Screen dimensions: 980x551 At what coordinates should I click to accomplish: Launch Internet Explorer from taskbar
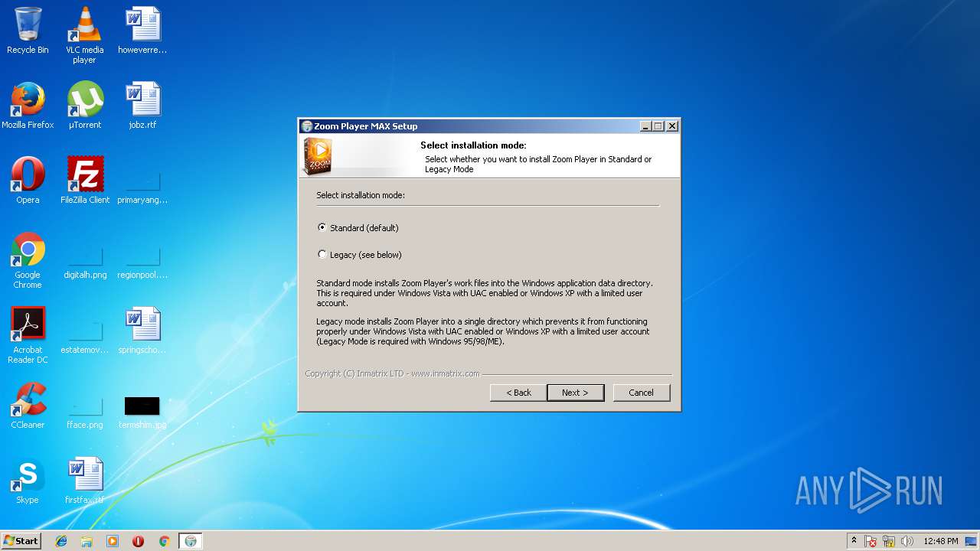[61, 541]
